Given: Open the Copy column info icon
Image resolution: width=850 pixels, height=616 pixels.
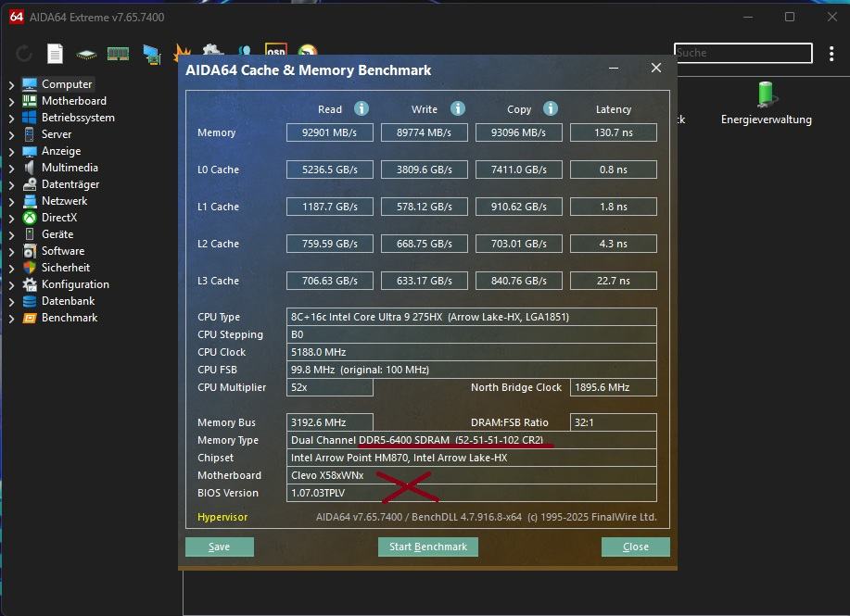Looking at the screenshot, I should tap(551, 108).
